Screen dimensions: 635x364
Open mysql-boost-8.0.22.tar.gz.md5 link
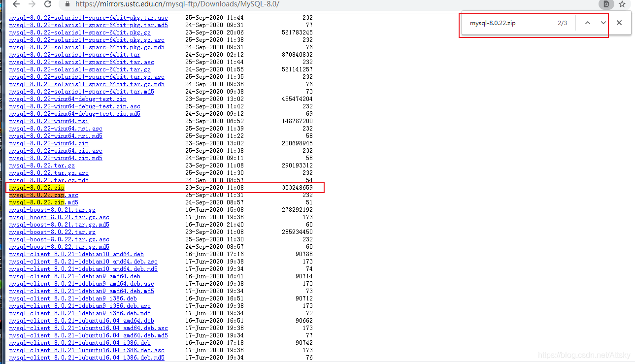pos(59,247)
